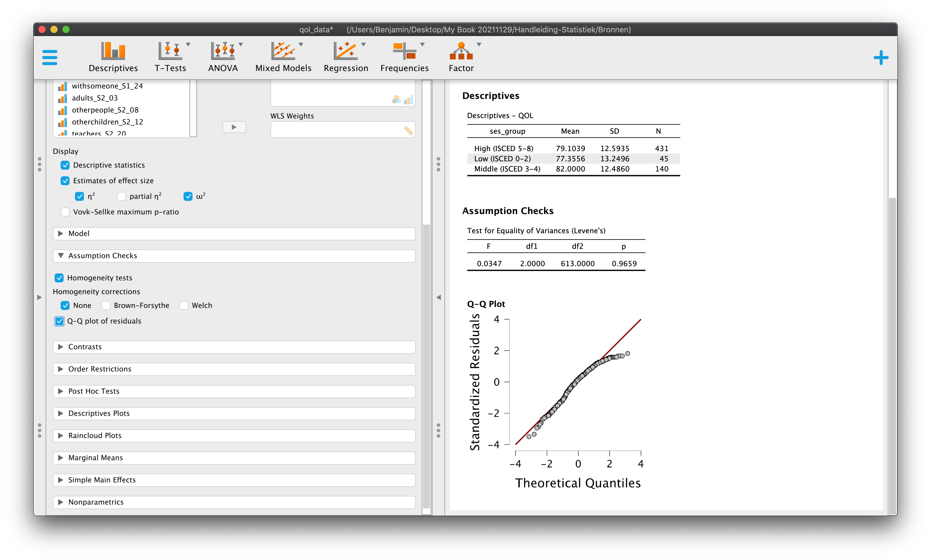Enable the partial η² checkbox
This screenshot has width=931, height=560.
(121, 196)
